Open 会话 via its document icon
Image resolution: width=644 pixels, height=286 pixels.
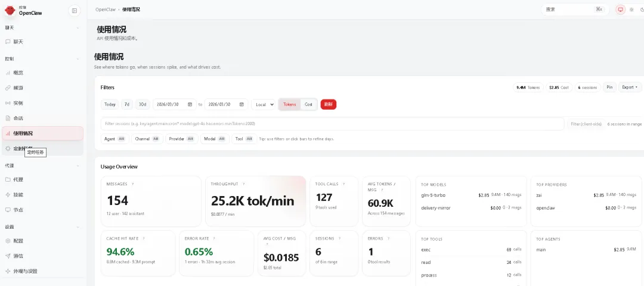pyautogui.click(x=8, y=118)
